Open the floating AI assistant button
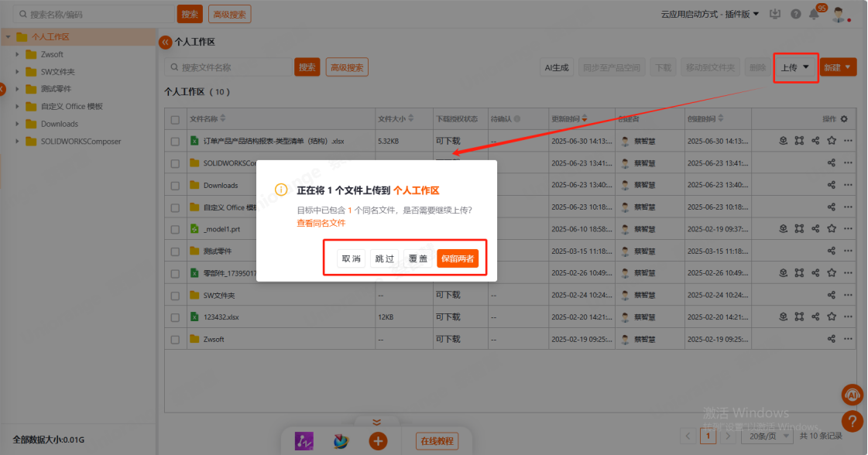Image resolution: width=868 pixels, height=455 pixels. click(853, 395)
